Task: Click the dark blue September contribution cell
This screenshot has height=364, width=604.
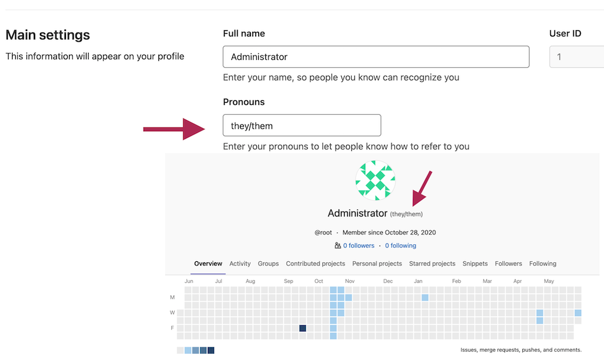Action: coord(302,328)
